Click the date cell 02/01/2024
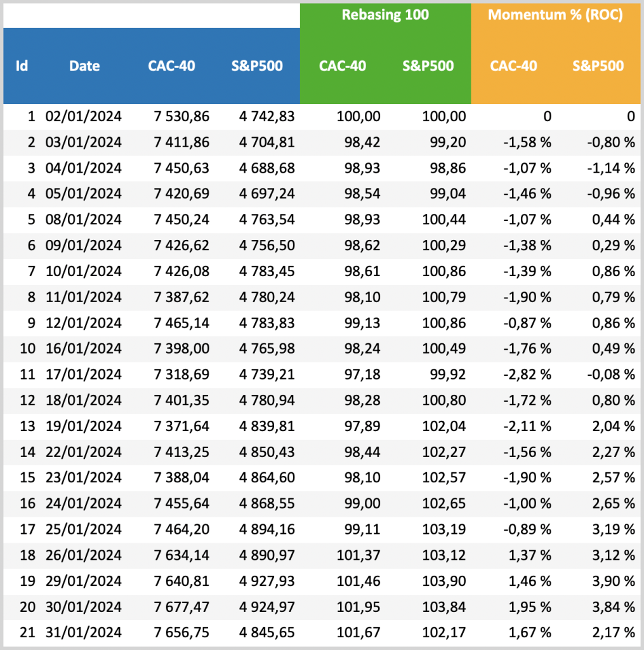The height and width of the screenshot is (650, 644). point(83,117)
